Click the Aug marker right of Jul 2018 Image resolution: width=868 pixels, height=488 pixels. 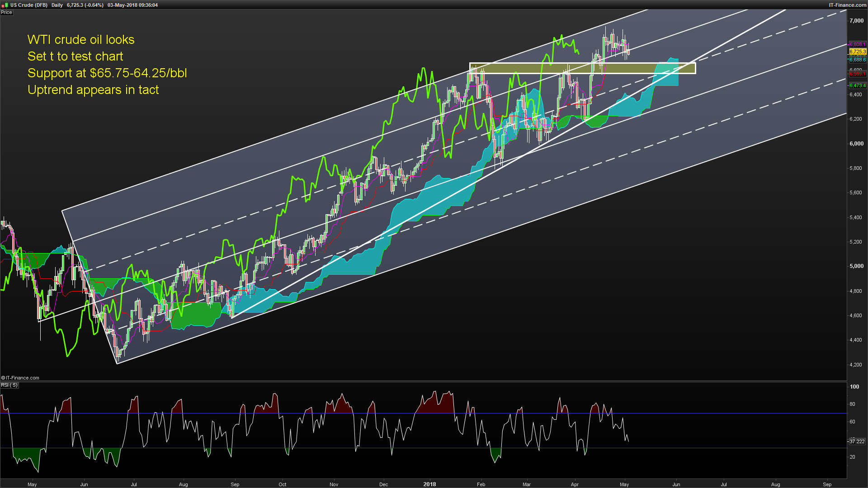775,484
